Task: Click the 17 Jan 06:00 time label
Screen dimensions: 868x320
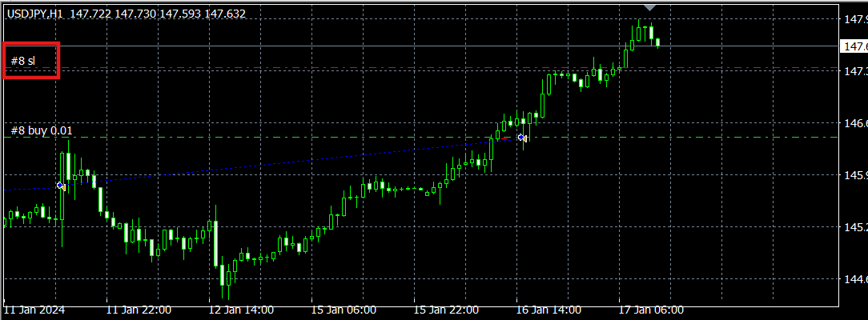Action: click(x=651, y=310)
